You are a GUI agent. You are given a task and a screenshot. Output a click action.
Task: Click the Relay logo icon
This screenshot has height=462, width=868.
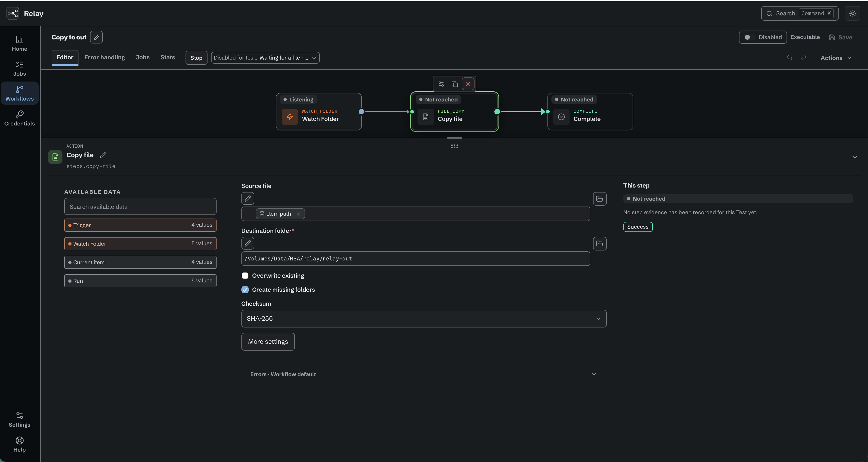tap(13, 14)
